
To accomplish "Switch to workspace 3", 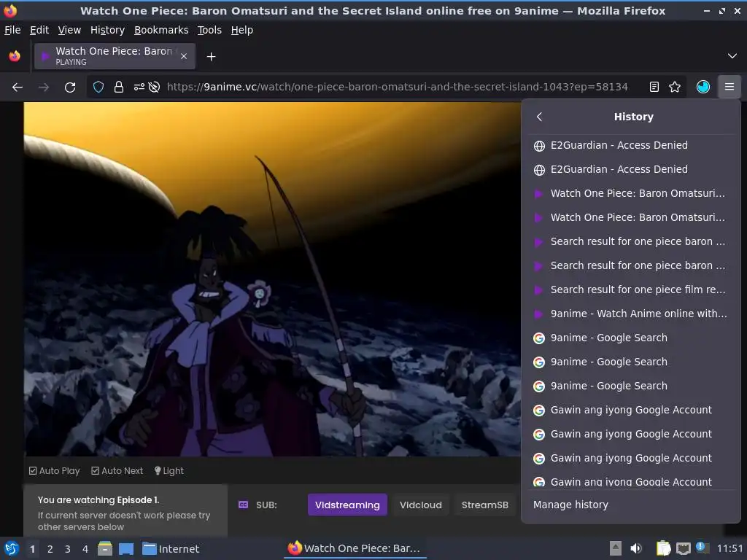I will [x=68, y=549].
